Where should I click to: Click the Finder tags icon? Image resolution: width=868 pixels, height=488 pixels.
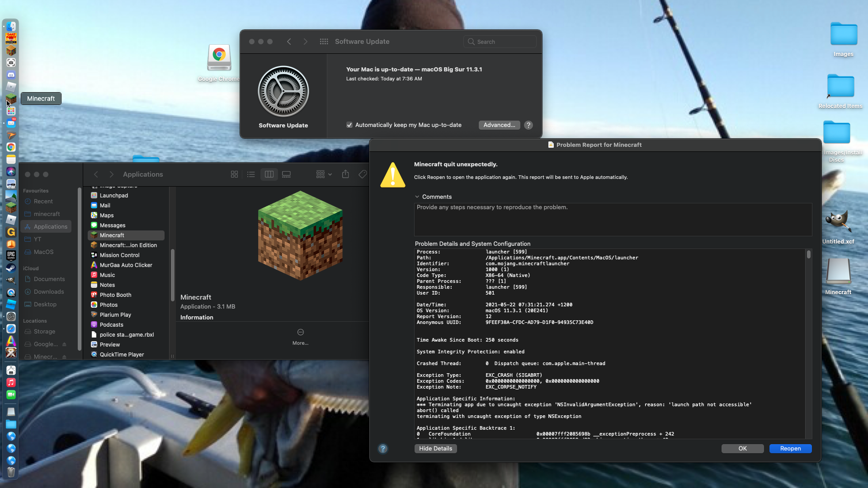tap(363, 174)
